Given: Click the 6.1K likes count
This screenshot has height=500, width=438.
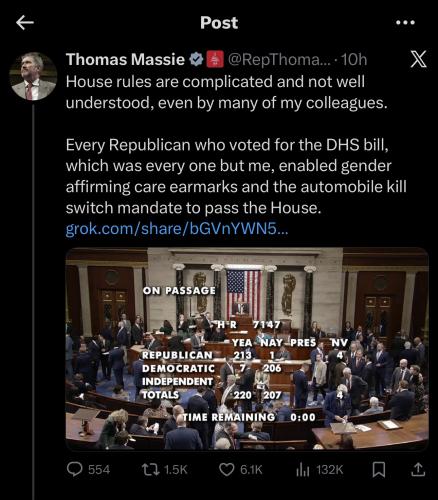Looking at the screenshot, I should tap(251, 470).
